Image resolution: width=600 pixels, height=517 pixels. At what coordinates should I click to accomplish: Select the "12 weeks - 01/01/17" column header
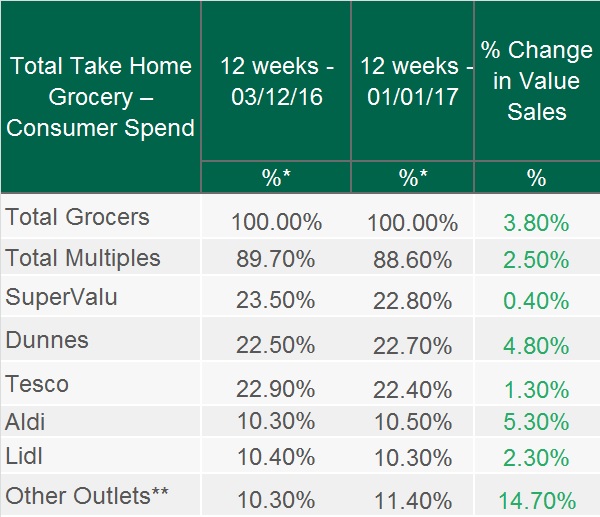[x=411, y=82]
